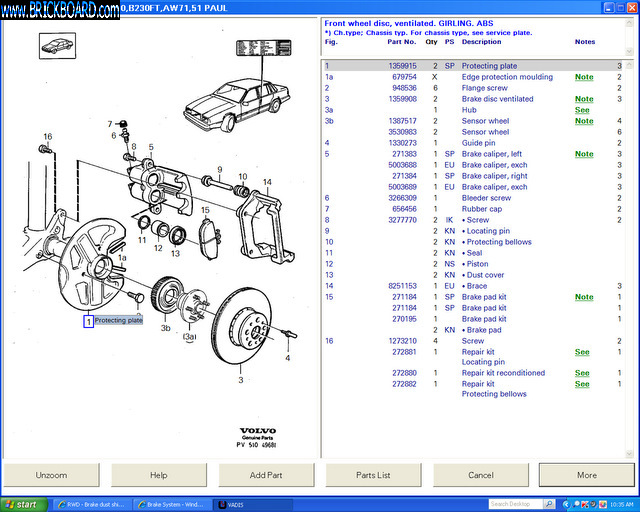This screenshot has width=640, height=512.
Task: Select callout 4 guide pin in diagram
Action: coord(288,357)
